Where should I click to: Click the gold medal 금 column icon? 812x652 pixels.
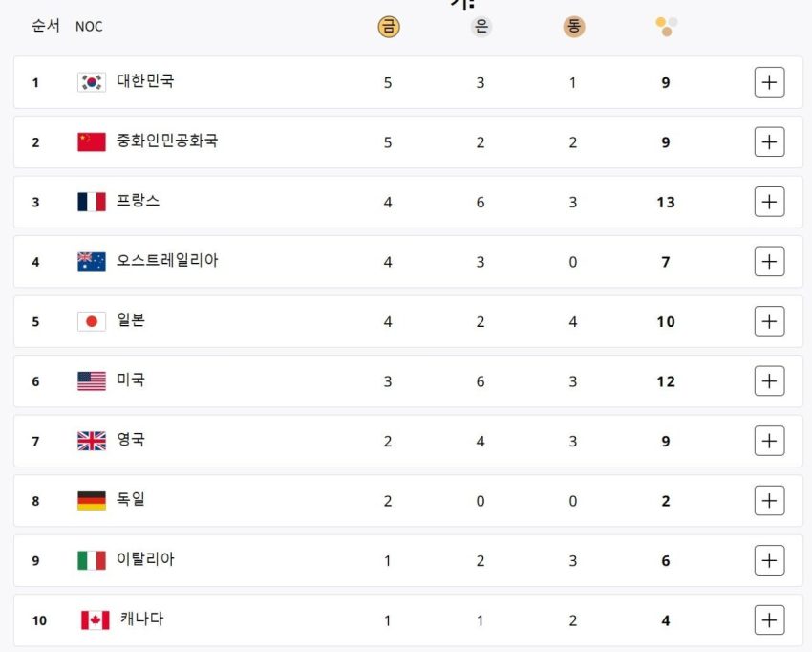pos(389,27)
